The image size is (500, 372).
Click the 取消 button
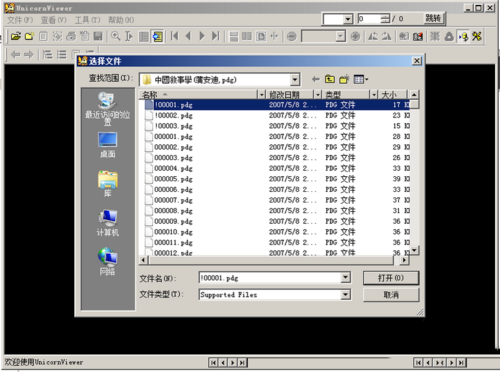tap(391, 295)
